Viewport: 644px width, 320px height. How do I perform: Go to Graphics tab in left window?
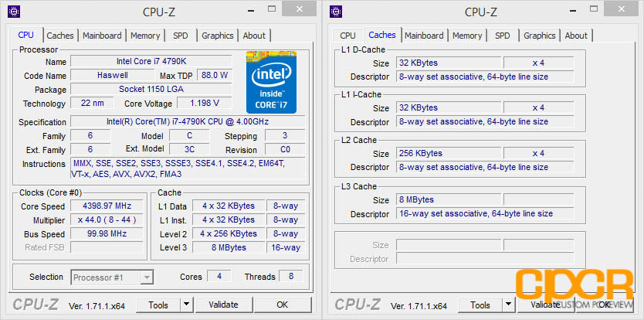click(217, 36)
